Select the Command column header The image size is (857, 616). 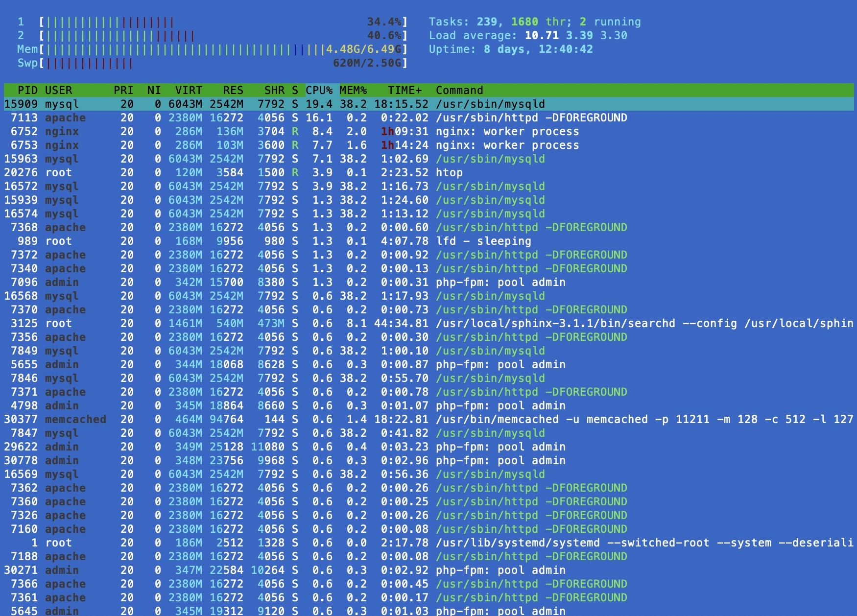[459, 90]
